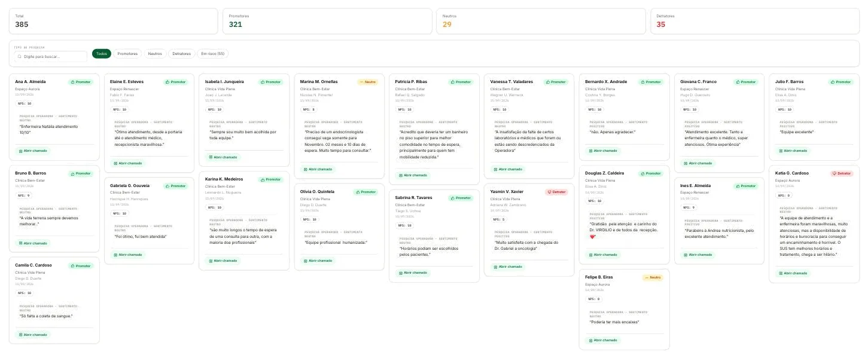Click thumbs-up icon on Patricia P. Ribas' badge
This screenshot has width=868, height=358.
coord(453,82)
